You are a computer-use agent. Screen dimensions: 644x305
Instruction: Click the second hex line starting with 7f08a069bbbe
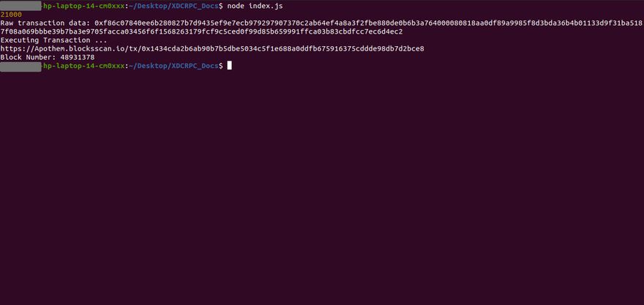tap(202, 31)
